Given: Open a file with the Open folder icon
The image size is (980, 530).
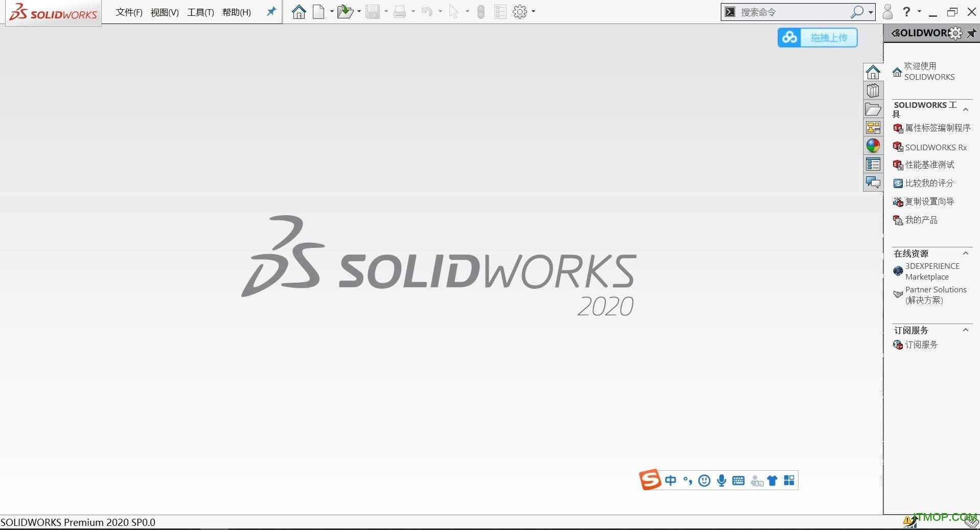Looking at the screenshot, I should coord(345,12).
